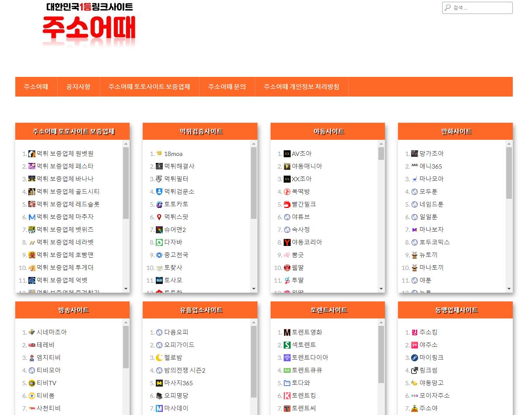Click the 먹튀검증사이트 section header
Screen dimensions: 532x415
200,131
